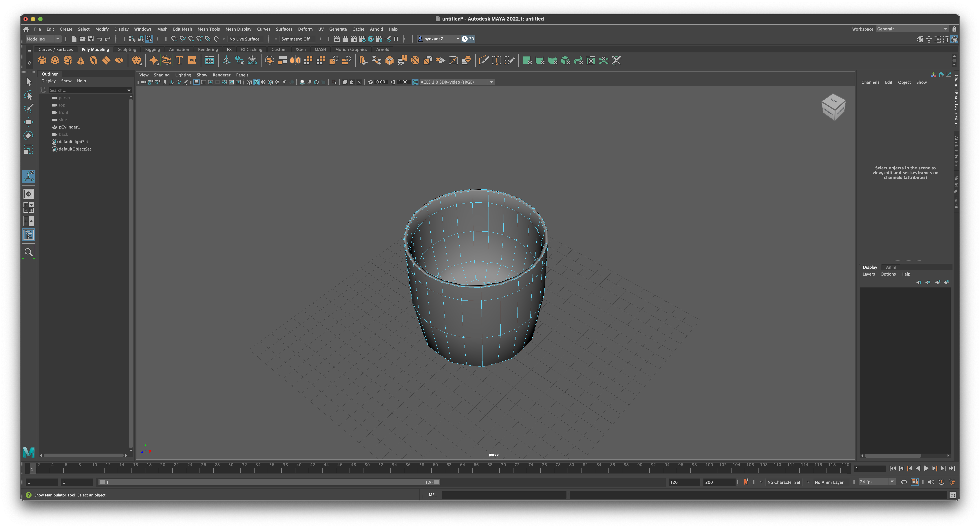This screenshot has width=980, height=528.
Task: Switch to the Rigging shelf tab
Action: click(153, 49)
